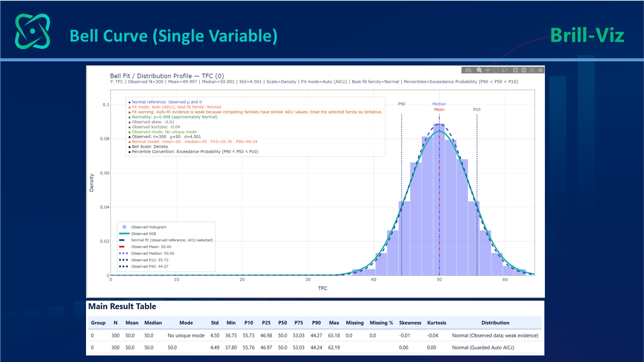Click the Min column header

[x=231, y=323]
